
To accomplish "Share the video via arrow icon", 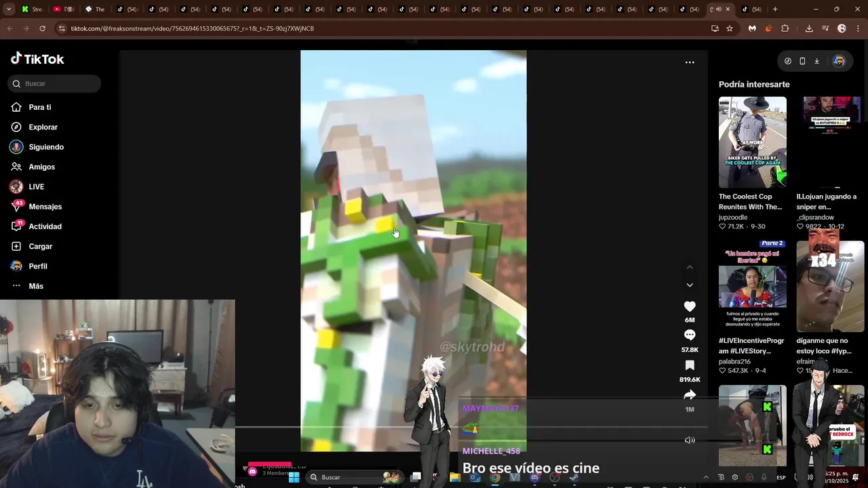I will point(690,394).
